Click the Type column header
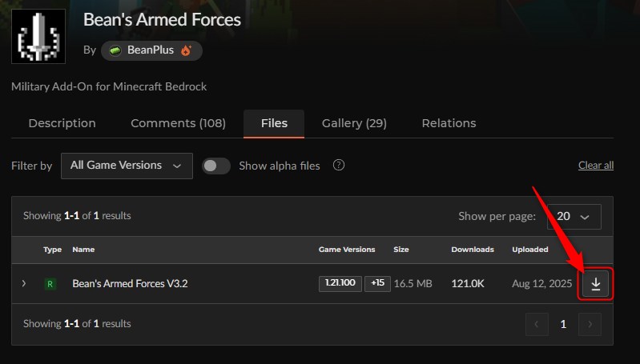Screen dimensions: 640x364 click(52, 250)
